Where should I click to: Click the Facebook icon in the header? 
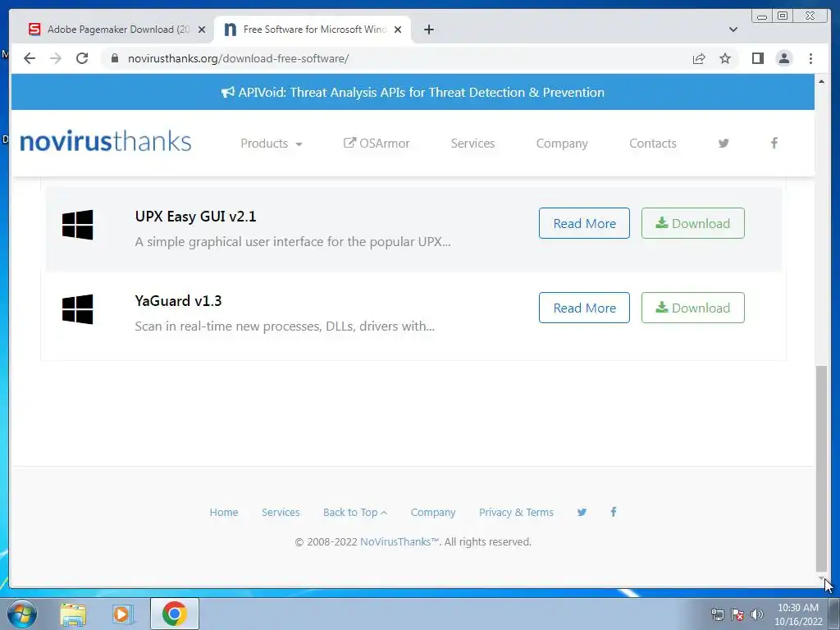tap(774, 143)
